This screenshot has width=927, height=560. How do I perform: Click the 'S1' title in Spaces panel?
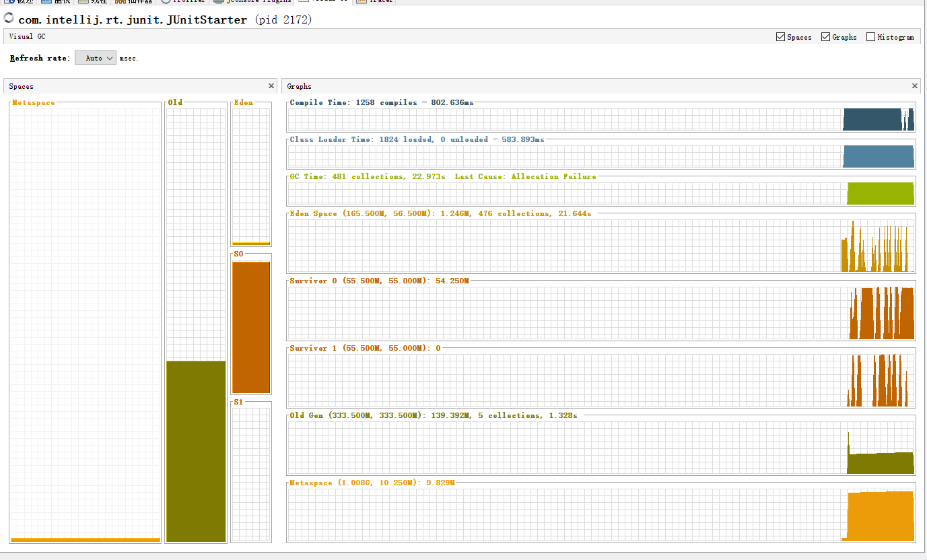pyautogui.click(x=239, y=402)
